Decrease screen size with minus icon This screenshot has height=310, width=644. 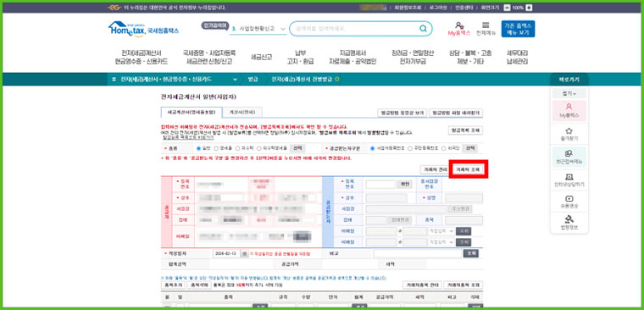(507, 8)
